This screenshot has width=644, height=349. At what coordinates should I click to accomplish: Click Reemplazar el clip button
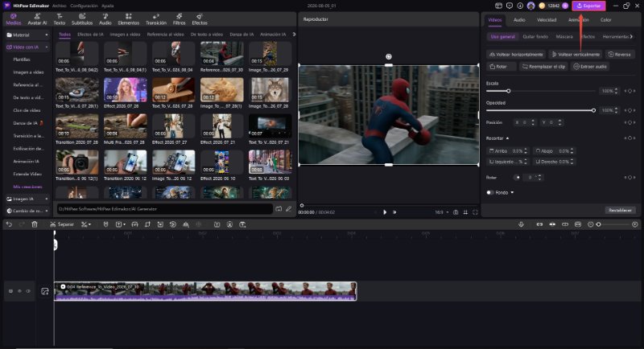point(543,67)
